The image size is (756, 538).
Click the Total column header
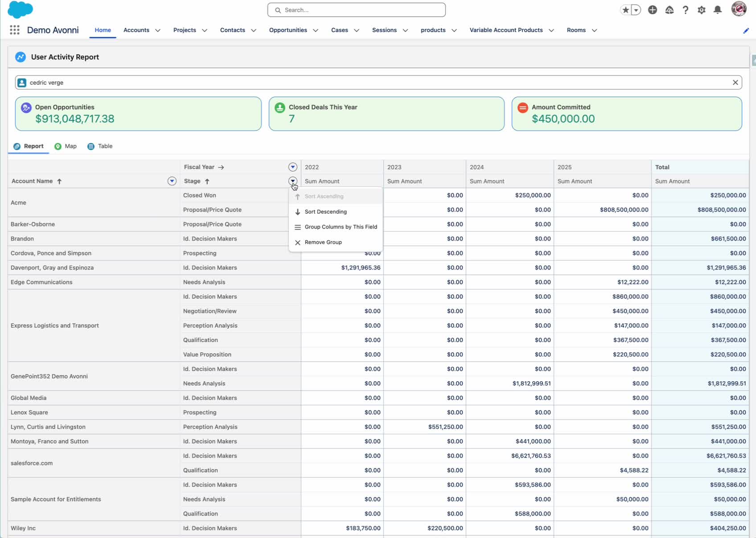pyautogui.click(x=700, y=167)
